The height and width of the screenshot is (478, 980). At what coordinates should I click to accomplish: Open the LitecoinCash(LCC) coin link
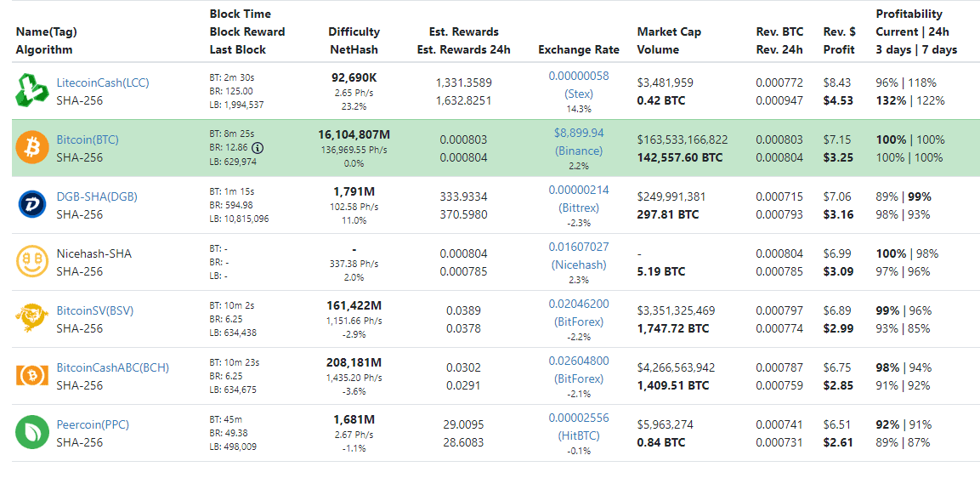pyautogui.click(x=103, y=83)
